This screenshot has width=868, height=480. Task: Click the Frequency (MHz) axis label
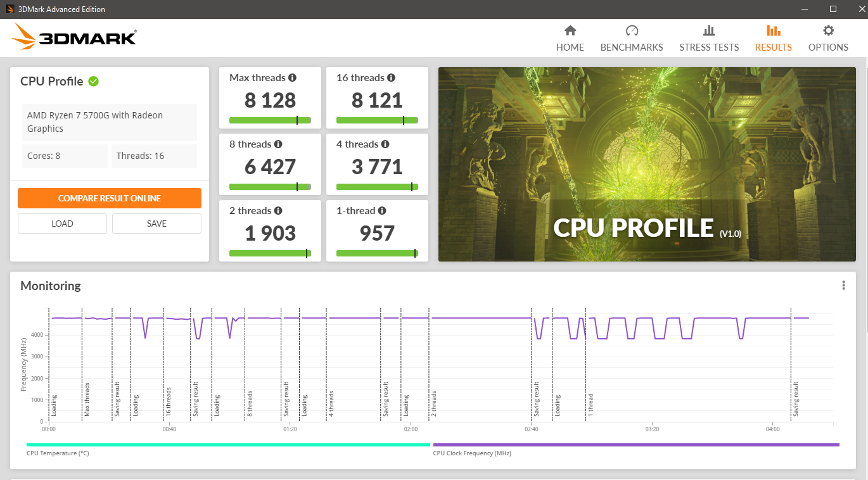pos(24,365)
